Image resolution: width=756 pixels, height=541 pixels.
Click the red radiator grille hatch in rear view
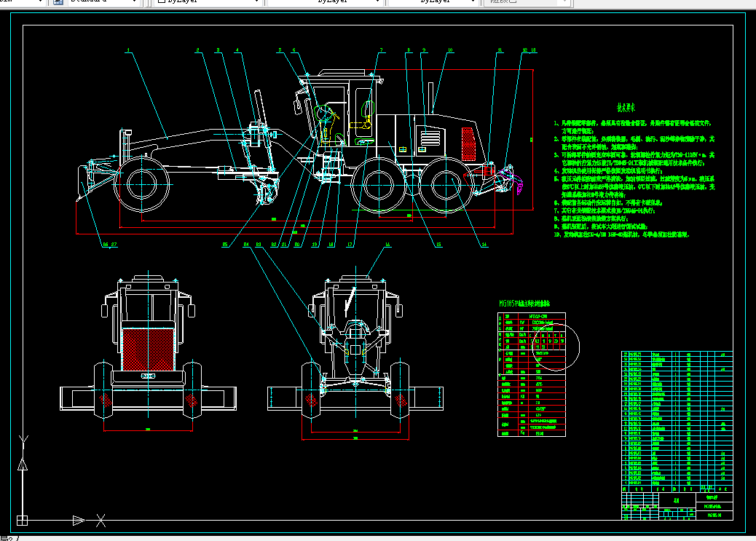point(148,350)
